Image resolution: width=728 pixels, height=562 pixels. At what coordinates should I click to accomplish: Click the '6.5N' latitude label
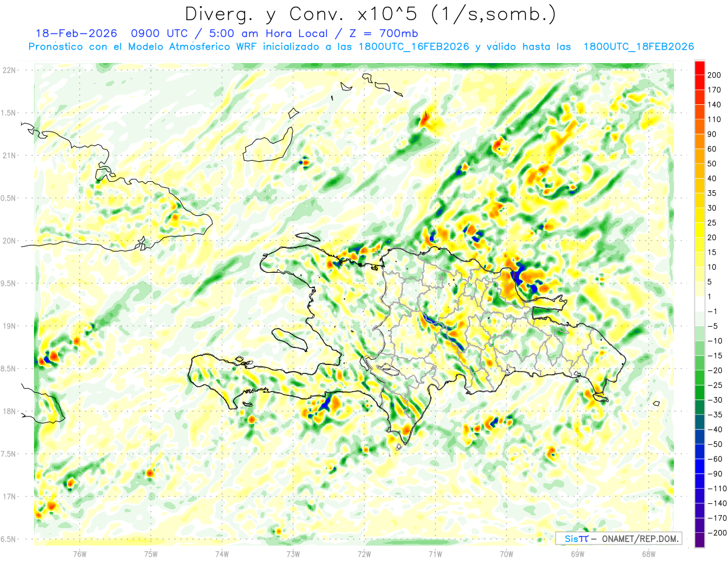coord(8,539)
